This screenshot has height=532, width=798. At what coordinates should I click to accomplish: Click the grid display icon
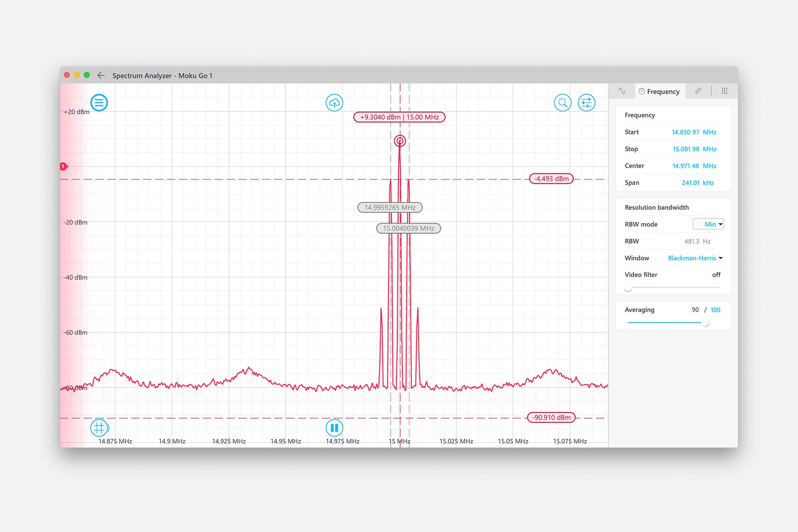click(x=99, y=428)
